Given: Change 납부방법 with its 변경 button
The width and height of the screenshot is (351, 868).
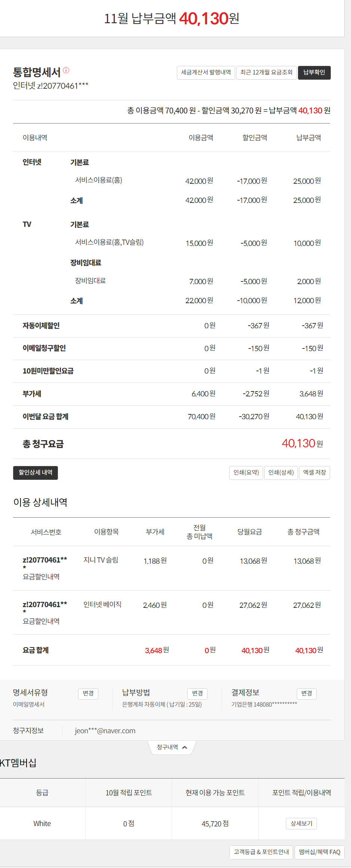Looking at the screenshot, I should [197, 694].
